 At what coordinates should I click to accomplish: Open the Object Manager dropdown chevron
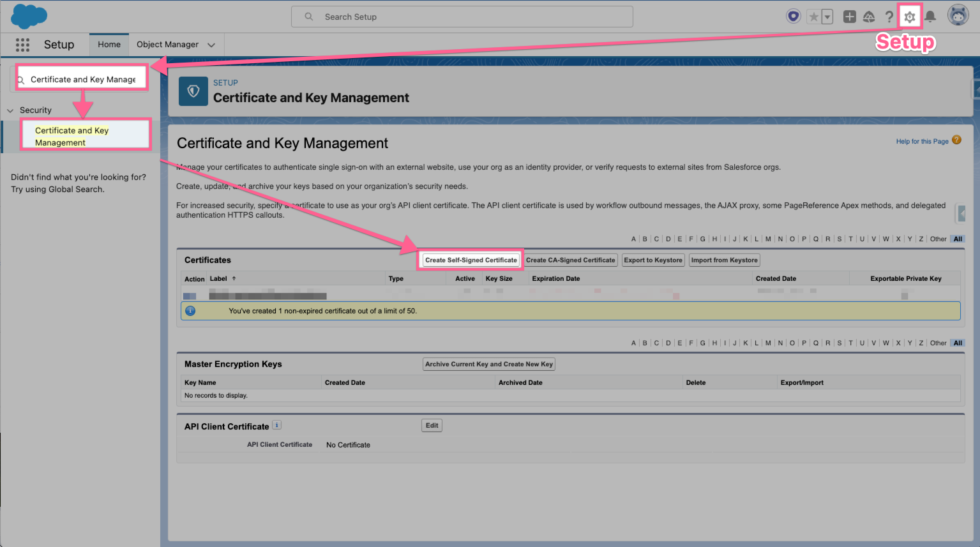(211, 45)
